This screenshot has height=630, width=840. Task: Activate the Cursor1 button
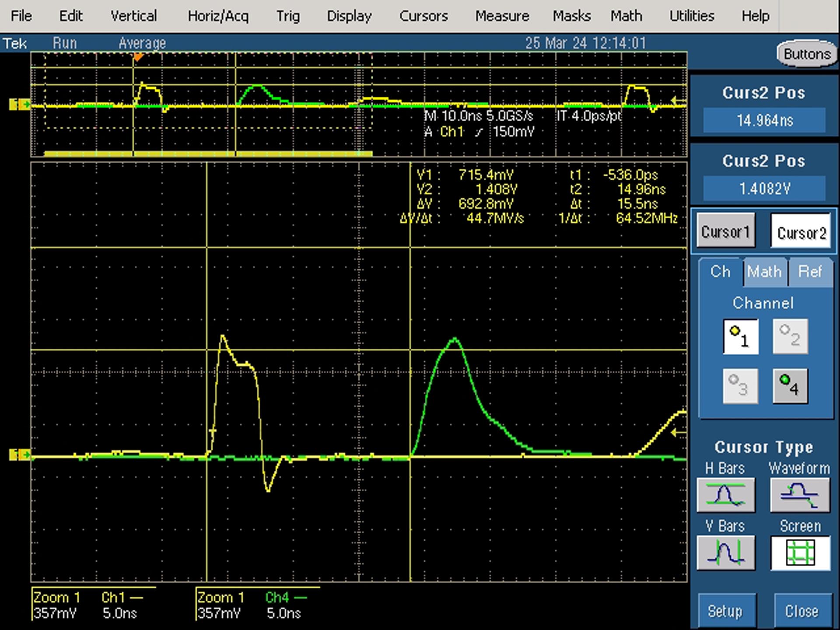726,231
